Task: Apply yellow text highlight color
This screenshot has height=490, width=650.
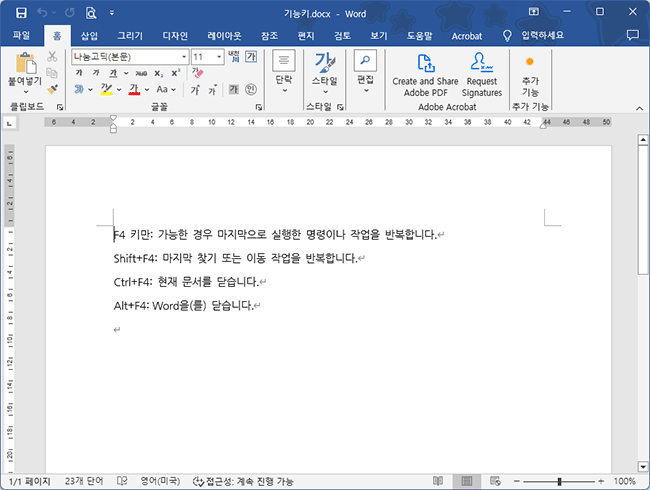Action: pyautogui.click(x=107, y=89)
